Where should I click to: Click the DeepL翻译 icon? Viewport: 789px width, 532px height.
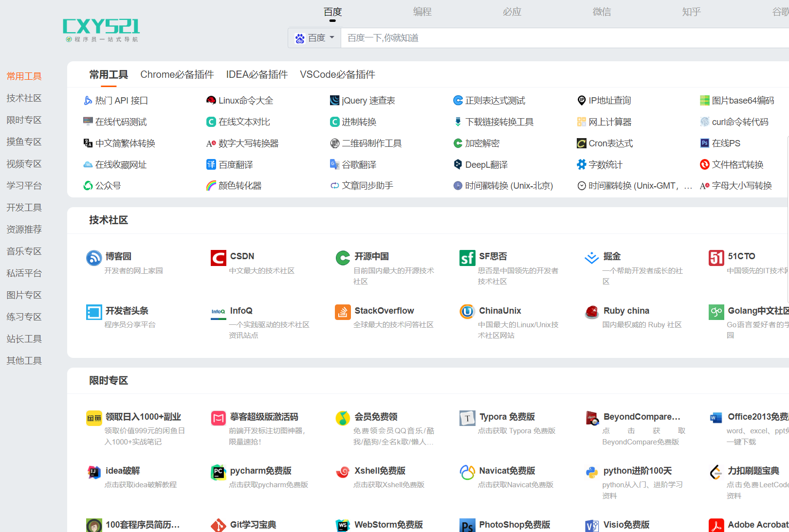(458, 164)
